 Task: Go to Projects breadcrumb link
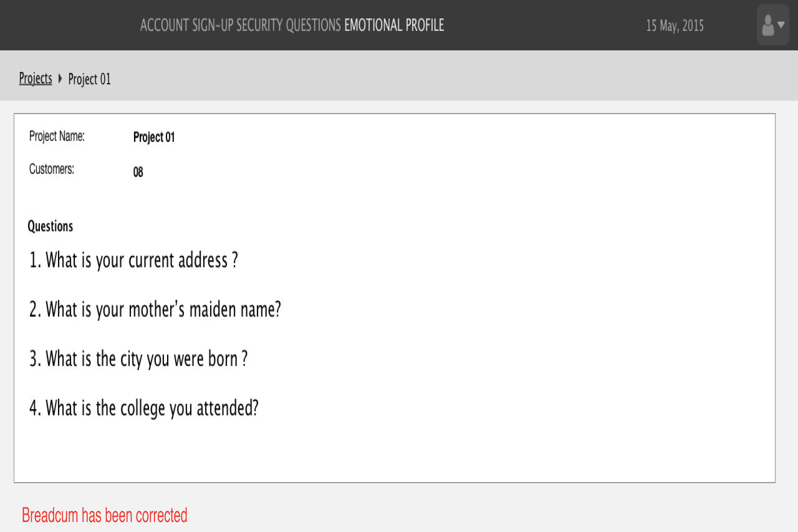tap(36, 78)
